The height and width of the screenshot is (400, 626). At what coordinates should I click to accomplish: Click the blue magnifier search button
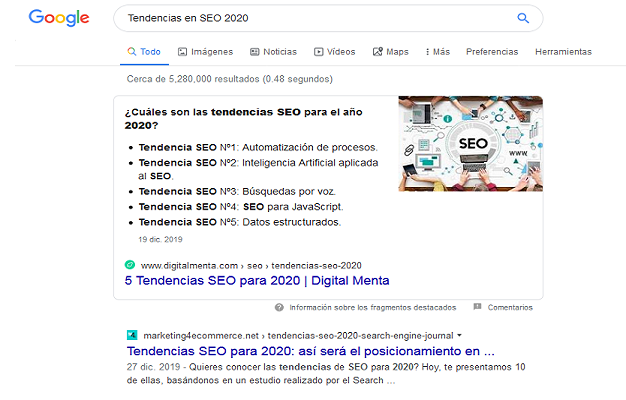pos(522,18)
